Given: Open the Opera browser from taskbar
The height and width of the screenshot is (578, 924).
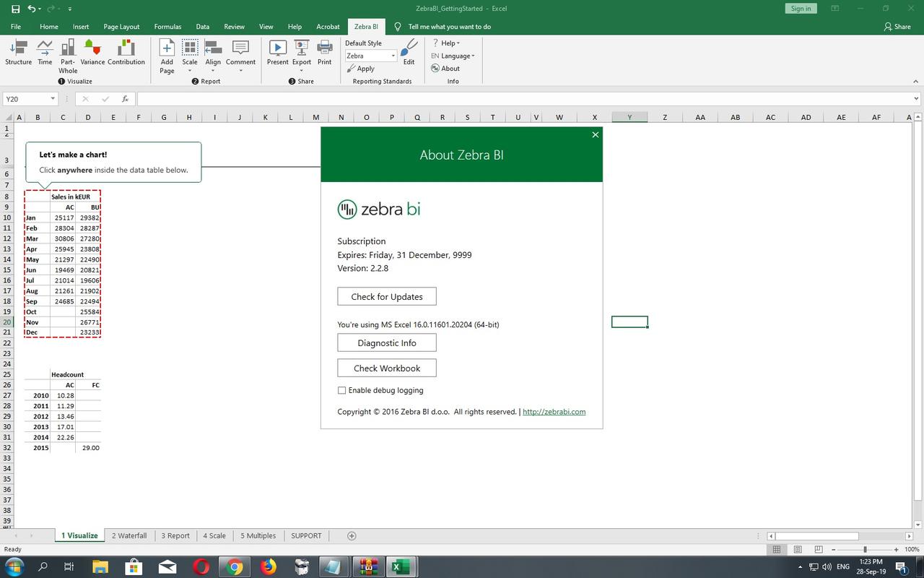Looking at the screenshot, I should [x=201, y=567].
